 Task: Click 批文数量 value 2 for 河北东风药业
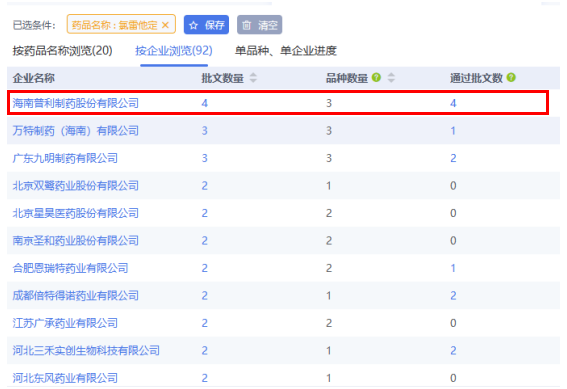[205, 378]
